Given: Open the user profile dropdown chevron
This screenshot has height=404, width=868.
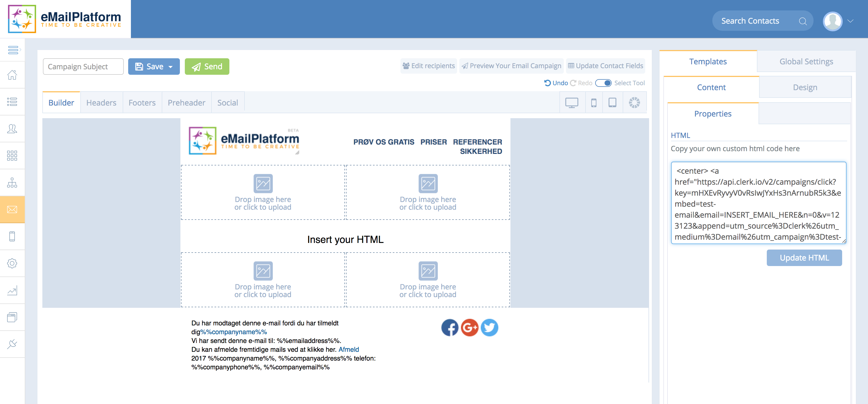Looking at the screenshot, I should pos(850,21).
